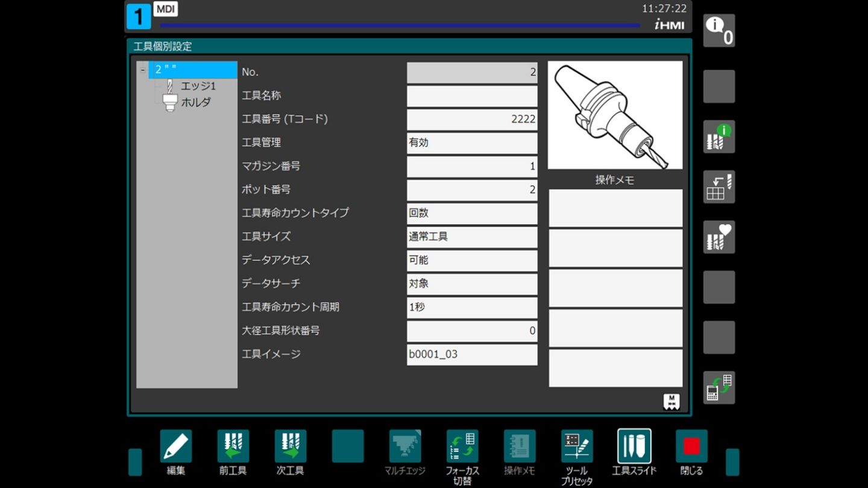Go to previous tool with 前工具

(233, 446)
